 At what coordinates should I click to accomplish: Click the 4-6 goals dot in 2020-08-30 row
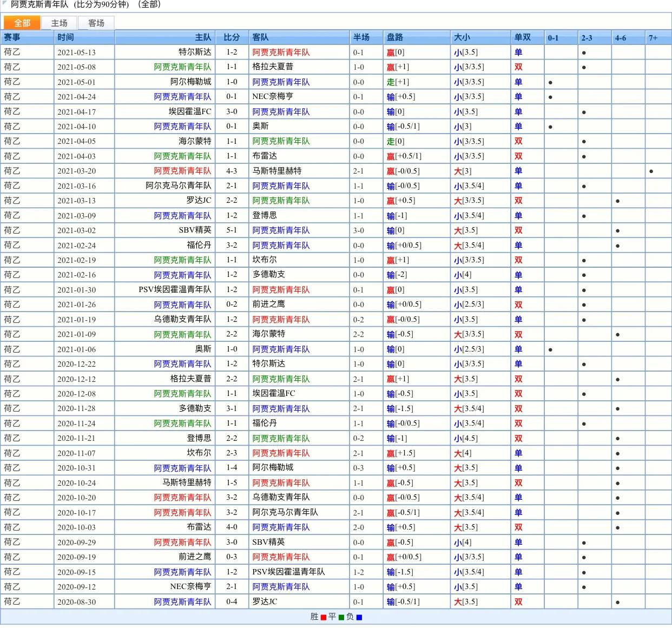pos(617,602)
